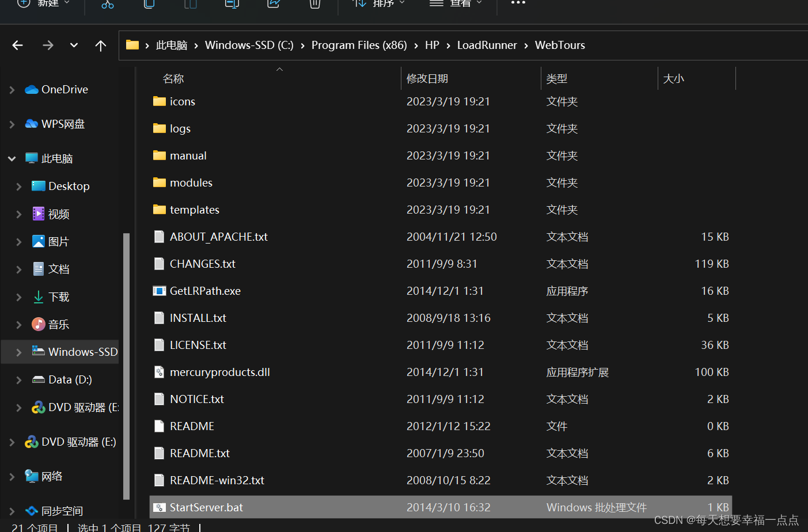
Task: Open breadcrumb chevron after LoadRunner
Action: click(526, 45)
